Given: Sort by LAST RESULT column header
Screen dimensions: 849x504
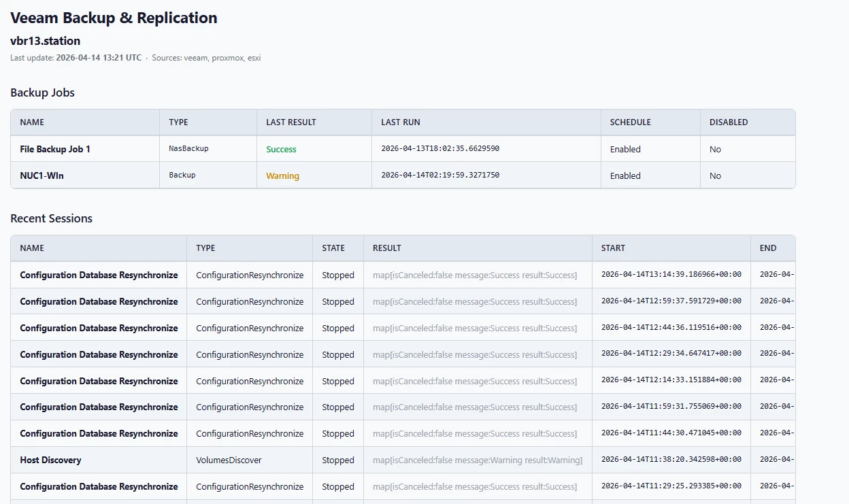Looking at the screenshot, I should click(x=290, y=122).
